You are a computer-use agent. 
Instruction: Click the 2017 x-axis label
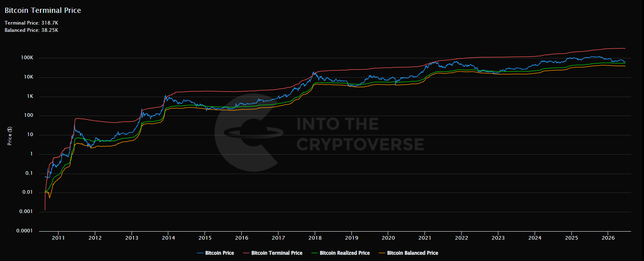coord(278,238)
